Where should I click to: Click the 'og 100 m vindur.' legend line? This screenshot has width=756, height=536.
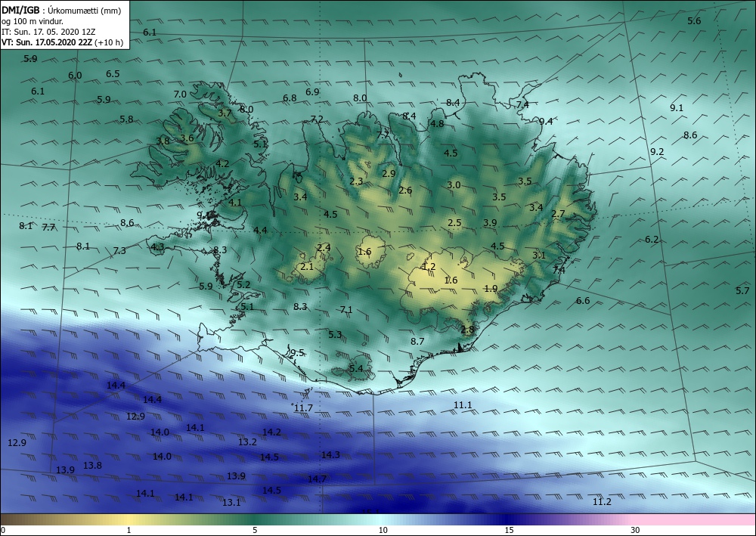coord(33,21)
